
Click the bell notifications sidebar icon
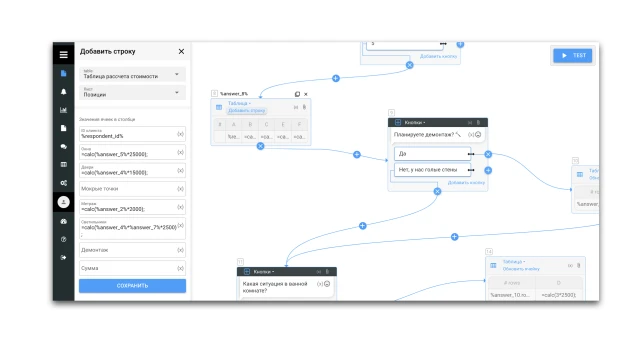[64, 92]
